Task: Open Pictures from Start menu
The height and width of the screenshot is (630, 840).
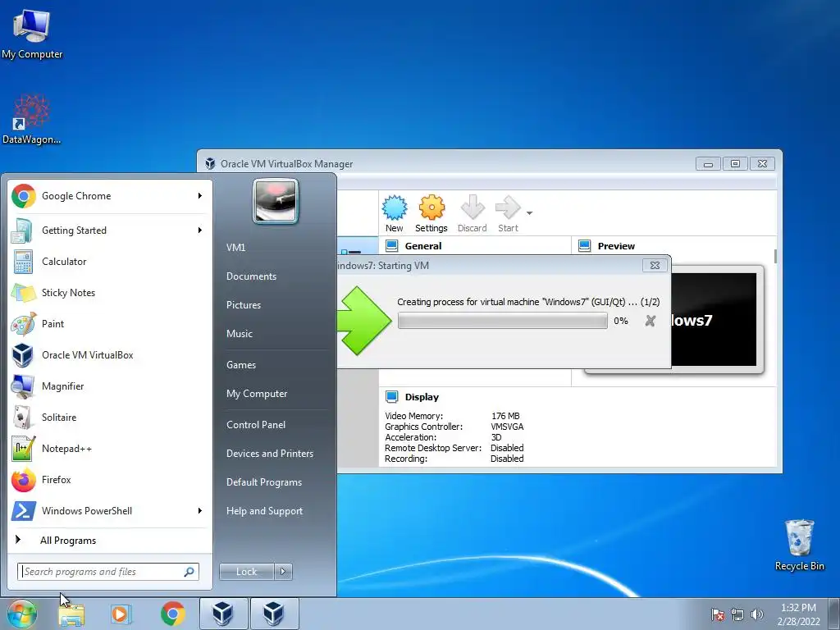Action: 244,305
